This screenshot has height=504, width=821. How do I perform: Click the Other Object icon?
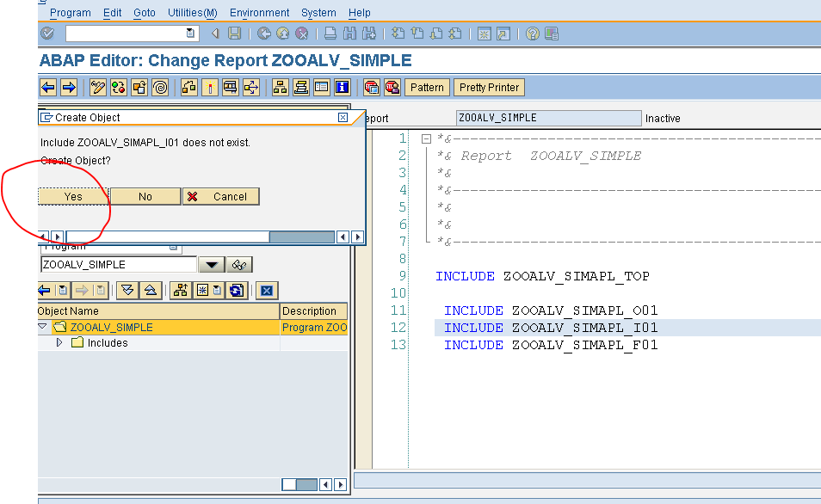pos(139,88)
